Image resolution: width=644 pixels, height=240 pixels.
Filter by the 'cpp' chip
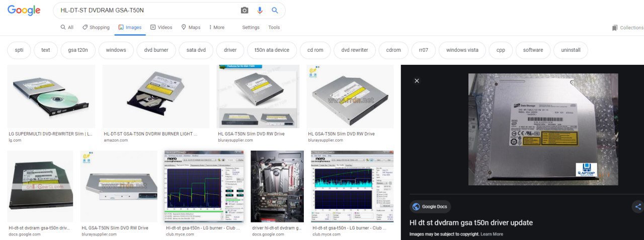coord(501,50)
